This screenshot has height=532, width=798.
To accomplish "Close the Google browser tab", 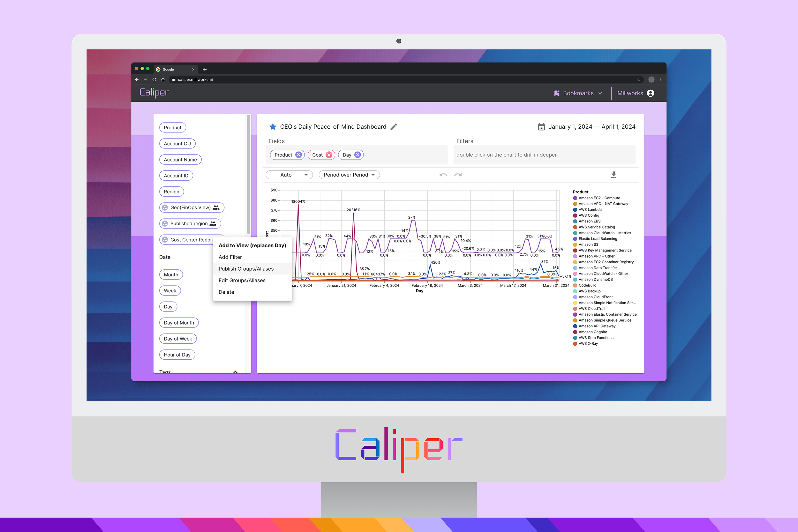I will click(193, 70).
